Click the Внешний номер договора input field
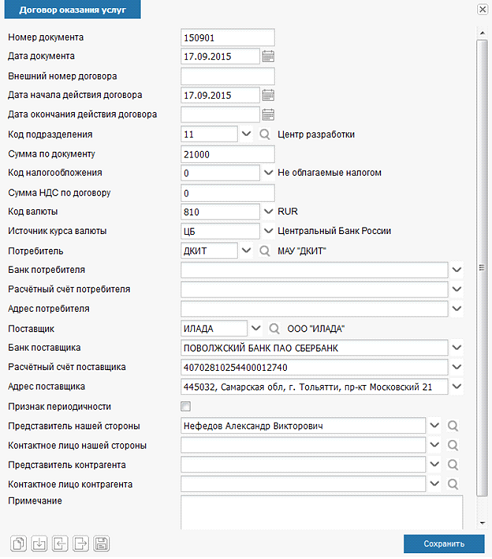492x559 pixels. (x=227, y=76)
